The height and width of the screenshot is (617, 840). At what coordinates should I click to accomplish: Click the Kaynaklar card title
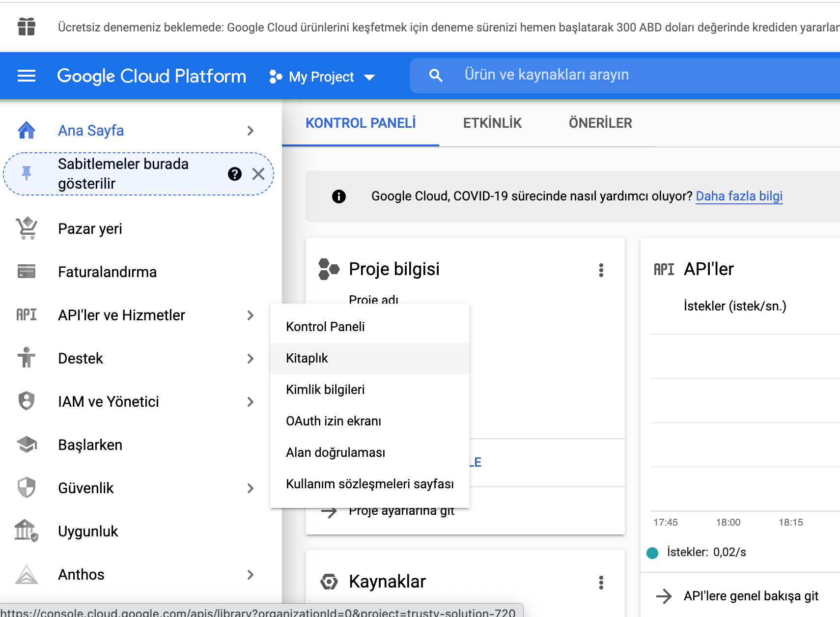[387, 582]
